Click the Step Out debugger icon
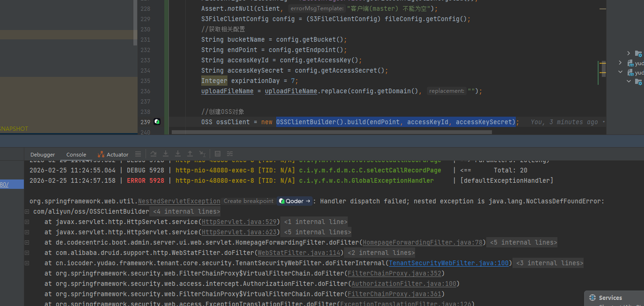The height and width of the screenshot is (306, 644). 190,154
